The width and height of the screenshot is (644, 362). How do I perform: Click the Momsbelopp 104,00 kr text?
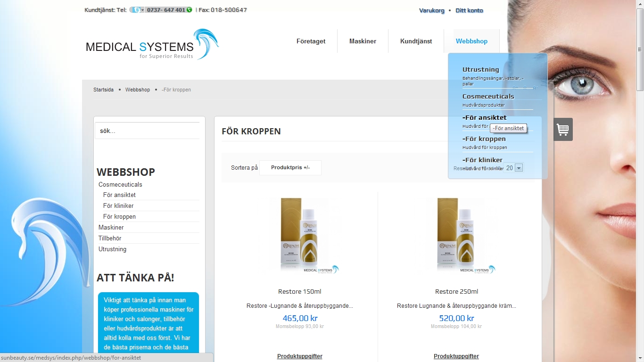456,326
